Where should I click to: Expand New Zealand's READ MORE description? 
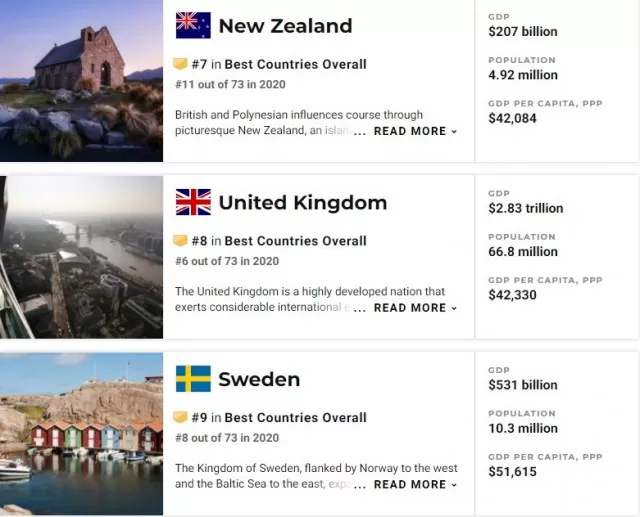tap(415, 131)
